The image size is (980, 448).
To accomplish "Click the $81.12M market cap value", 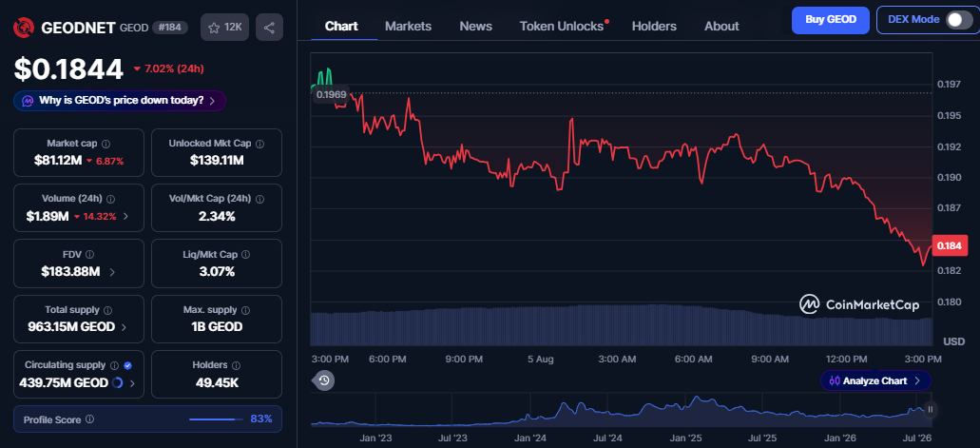I will tap(58, 161).
